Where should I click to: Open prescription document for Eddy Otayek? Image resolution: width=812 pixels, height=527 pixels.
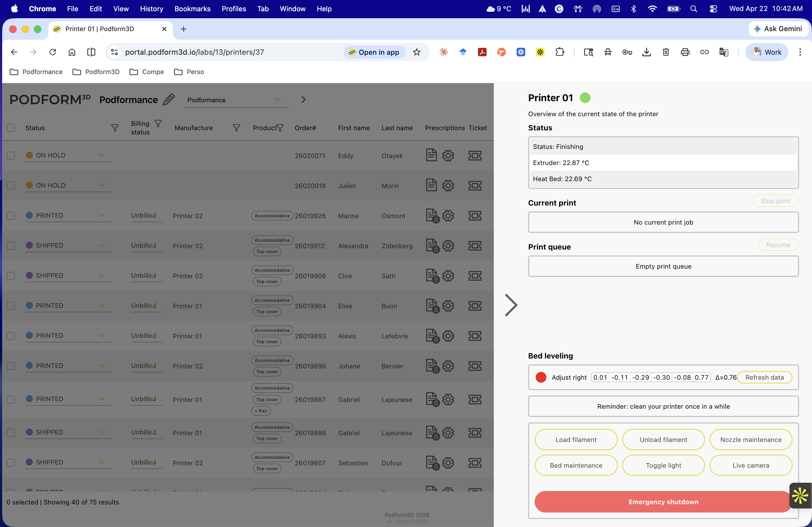point(431,155)
